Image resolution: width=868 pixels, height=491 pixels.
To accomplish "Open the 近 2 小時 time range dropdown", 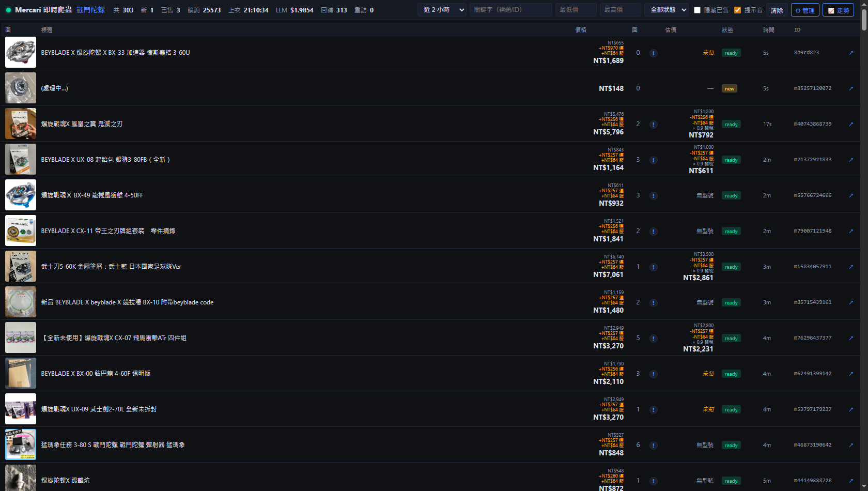I will pyautogui.click(x=442, y=10).
